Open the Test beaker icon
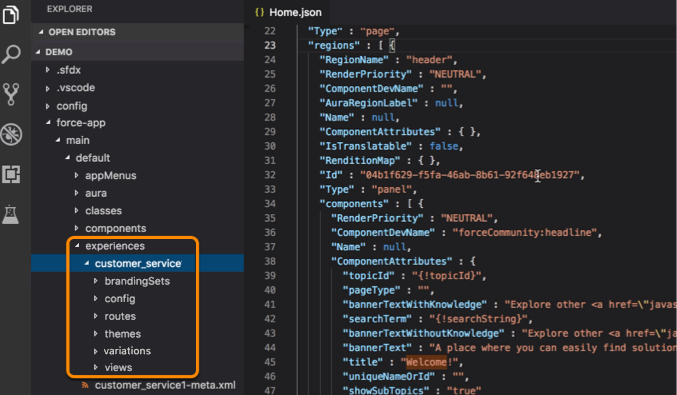 10,214
